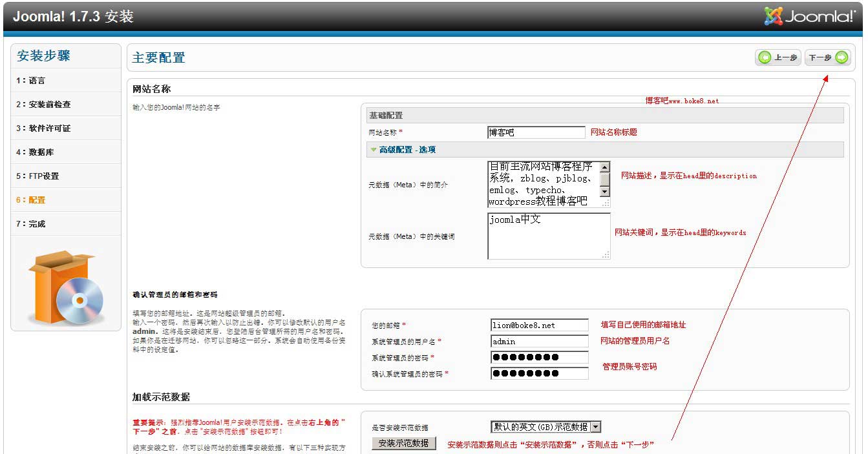Select step 1: 语言
The image size is (868, 454).
point(66,81)
